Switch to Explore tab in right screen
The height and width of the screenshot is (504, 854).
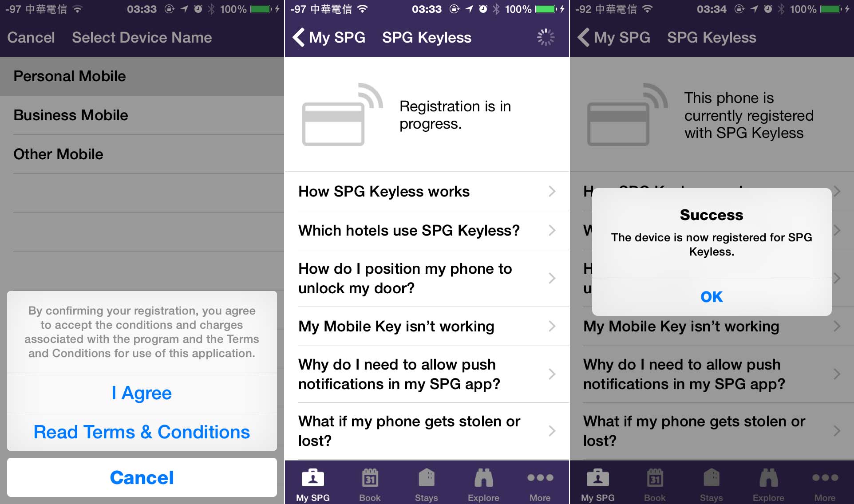768,484
